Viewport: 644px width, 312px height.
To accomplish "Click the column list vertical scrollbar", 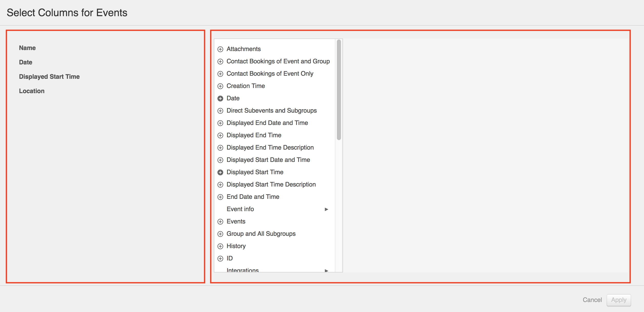I will click(339, 90).
